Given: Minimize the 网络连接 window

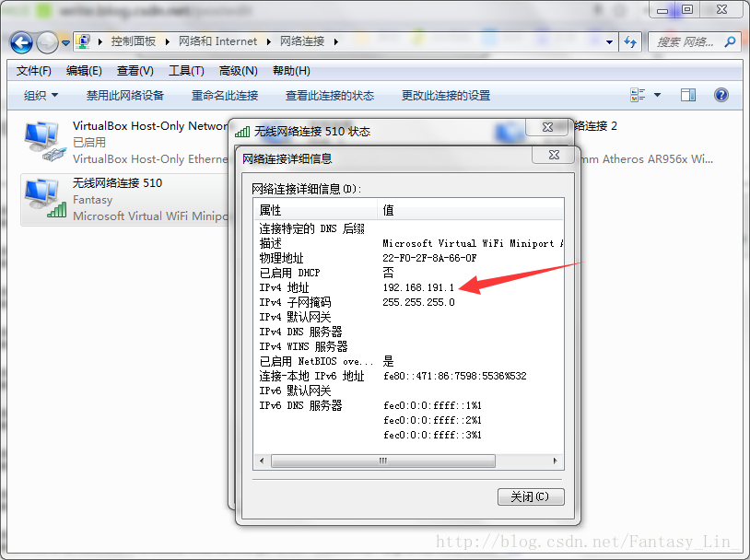Looking at the screenshot, I should [662, 9].
